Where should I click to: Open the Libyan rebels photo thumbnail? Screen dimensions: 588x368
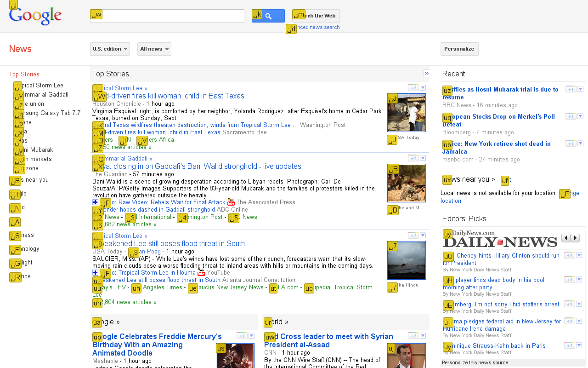(x=407, y=183)
